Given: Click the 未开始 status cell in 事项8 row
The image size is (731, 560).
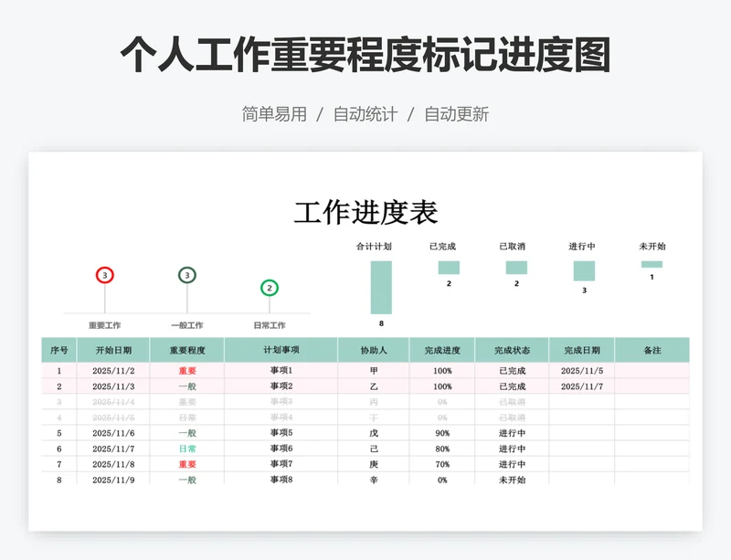Looking at the screenshot, I should 512,480.
